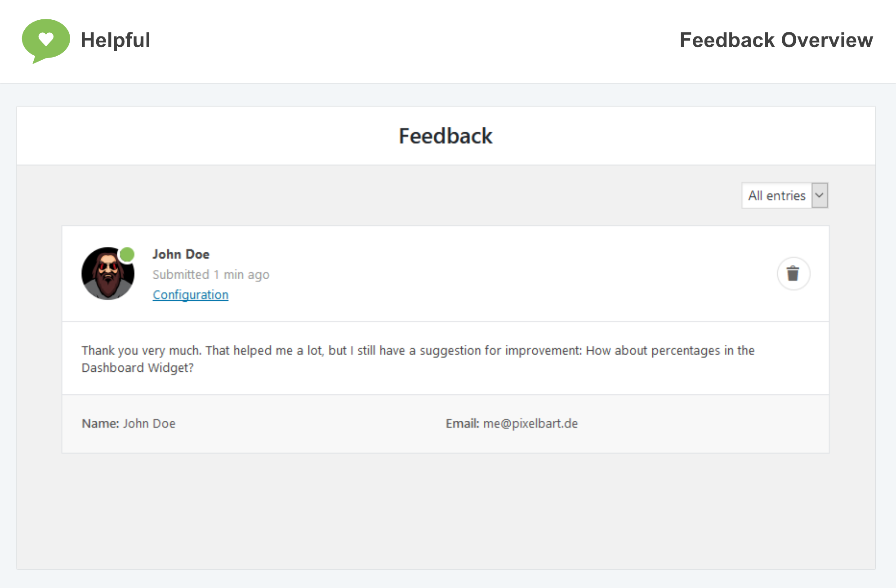The width and height of the screenshot is (896, 588).
Task: Click the feedback message text
Action: (418, 359)
